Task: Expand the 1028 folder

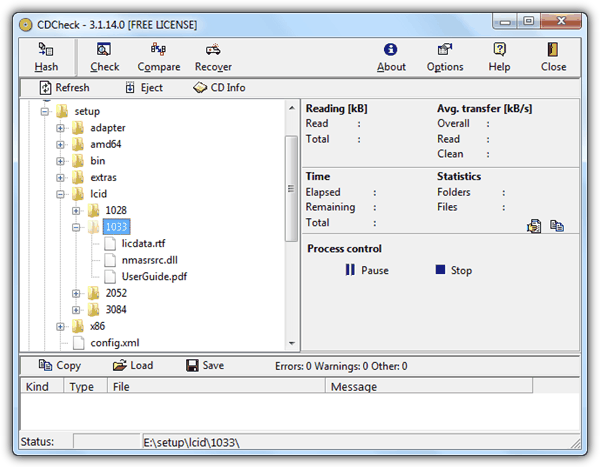Action: pos(76,211)
